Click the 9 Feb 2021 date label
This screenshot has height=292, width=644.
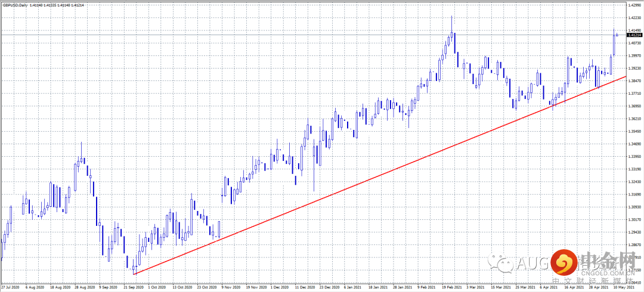tap(427, 288)
